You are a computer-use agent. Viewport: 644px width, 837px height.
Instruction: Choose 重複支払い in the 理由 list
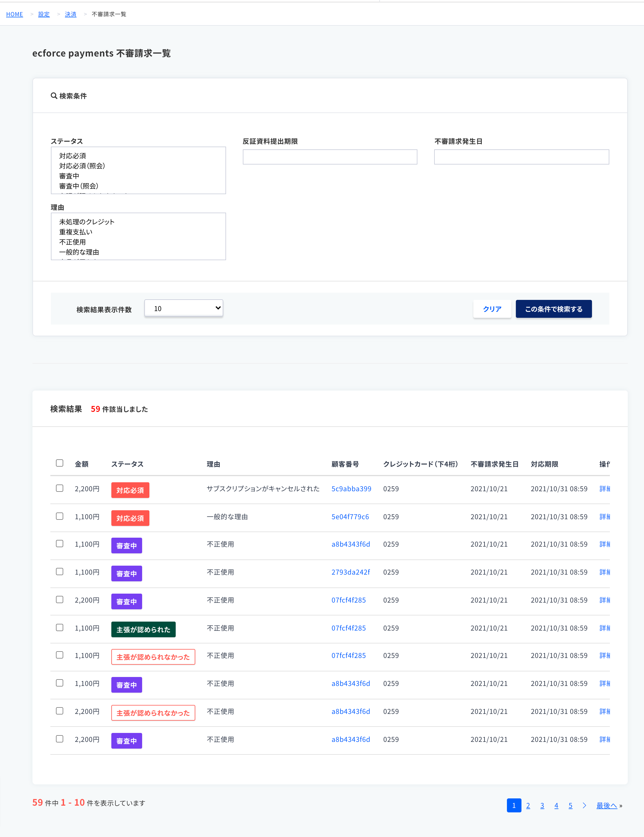click(76, 232)
